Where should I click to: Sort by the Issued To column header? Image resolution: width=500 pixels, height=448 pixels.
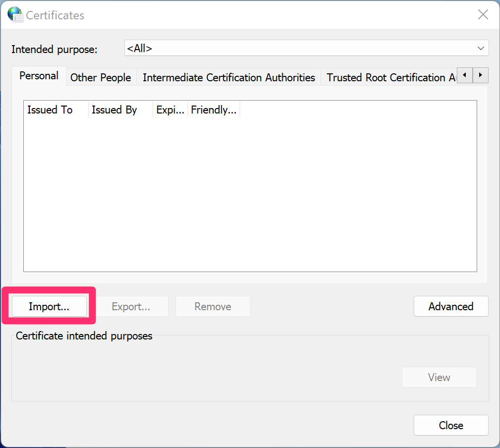coord(56,110)
